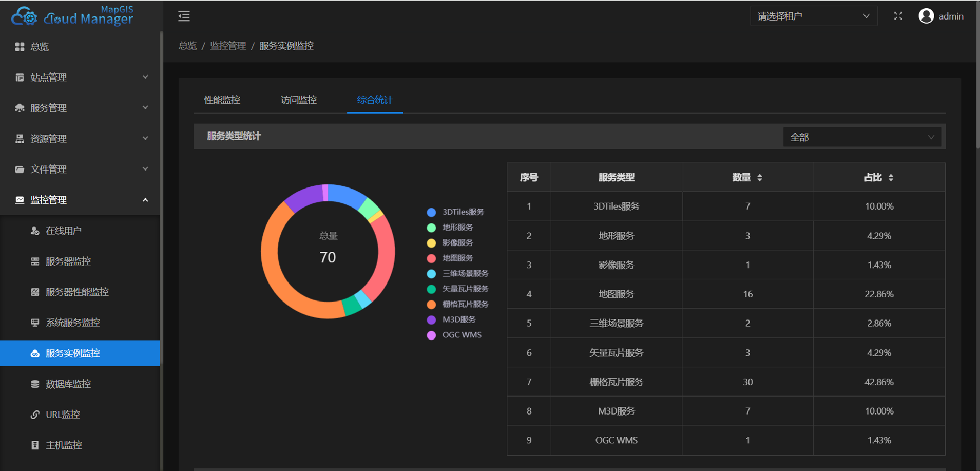Toggle 3DTiles服务 legend item in the chart
The image size is (980, 471).
(x=455, y=212)
